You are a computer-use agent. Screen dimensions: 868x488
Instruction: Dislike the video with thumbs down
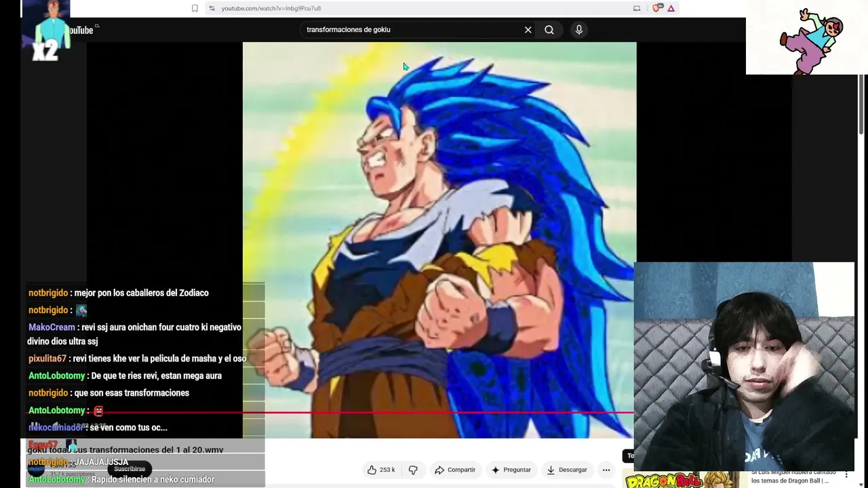413,470
